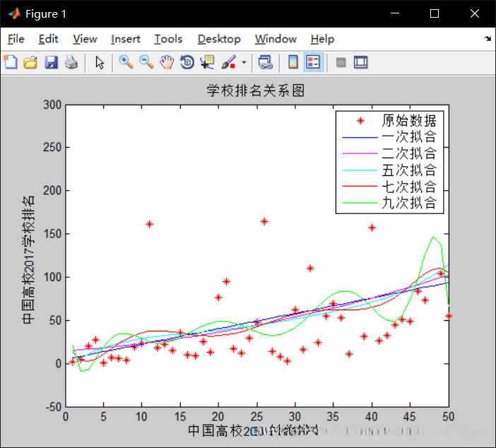Screen dimensions: 496x448
Task: Hide plot tools icon
Action: [x=341, y=62]
